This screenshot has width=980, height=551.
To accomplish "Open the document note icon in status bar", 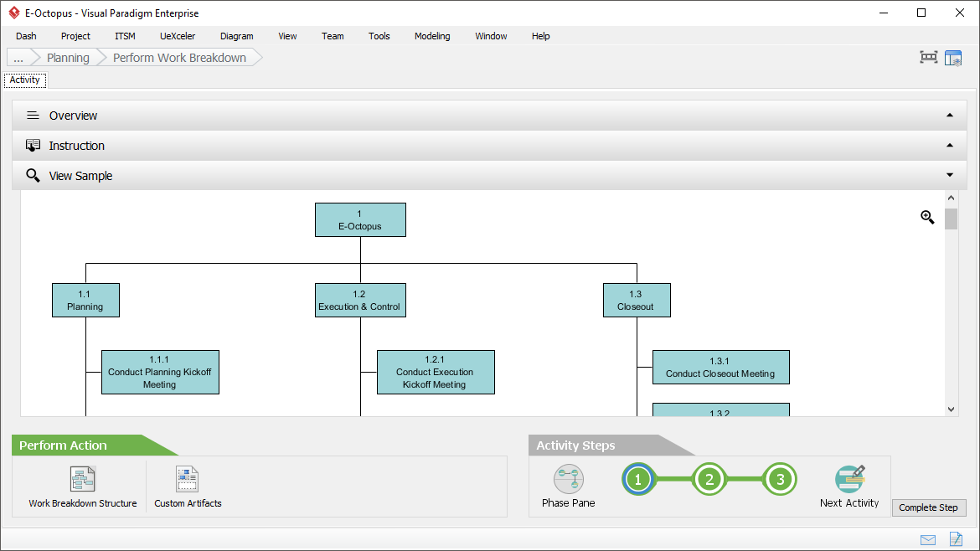I will coord(957,538).
